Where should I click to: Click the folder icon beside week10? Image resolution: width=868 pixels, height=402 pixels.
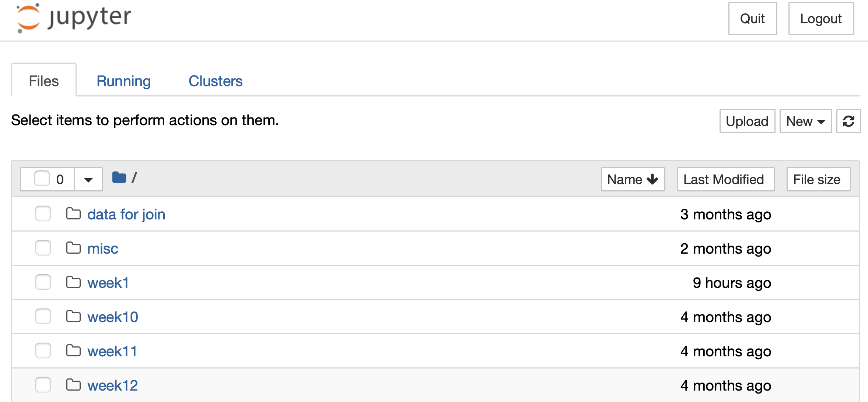[74, 316]
